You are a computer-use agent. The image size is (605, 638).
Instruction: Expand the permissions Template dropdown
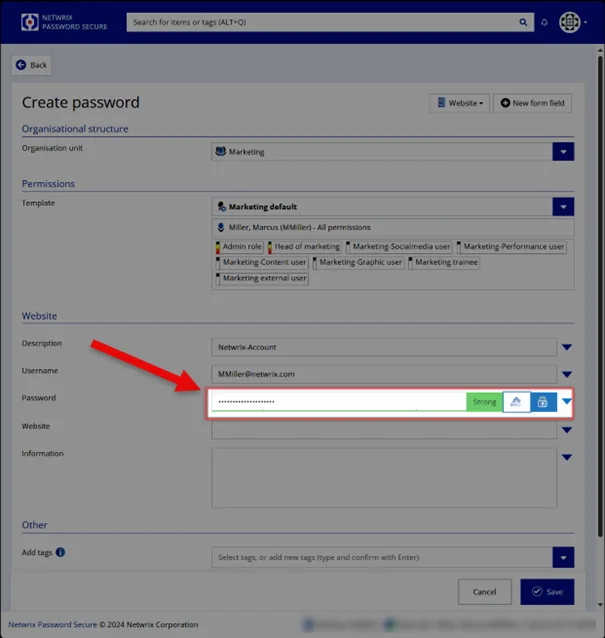coord(563,207)
